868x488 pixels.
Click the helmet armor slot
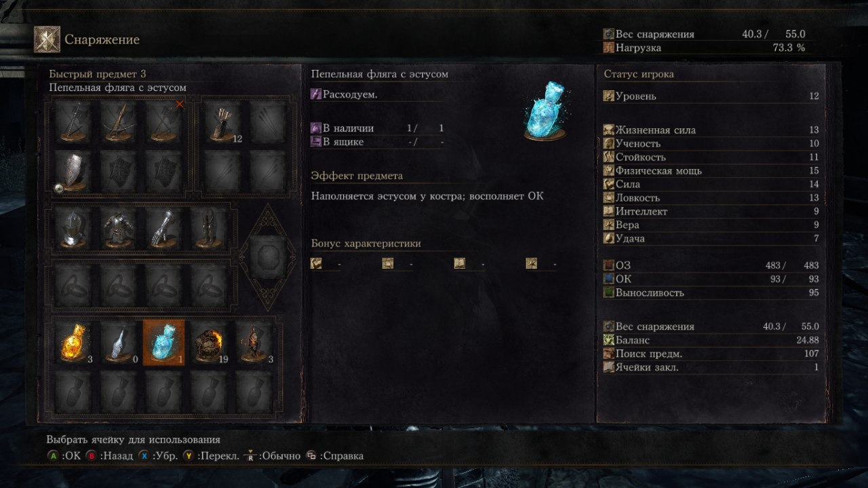[73, 229]
